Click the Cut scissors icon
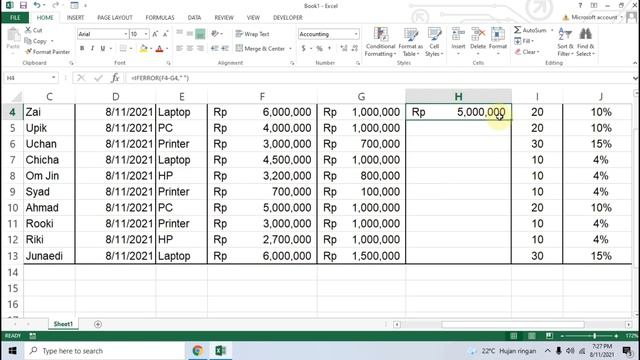The image size is (640, 360). [28, 30]
